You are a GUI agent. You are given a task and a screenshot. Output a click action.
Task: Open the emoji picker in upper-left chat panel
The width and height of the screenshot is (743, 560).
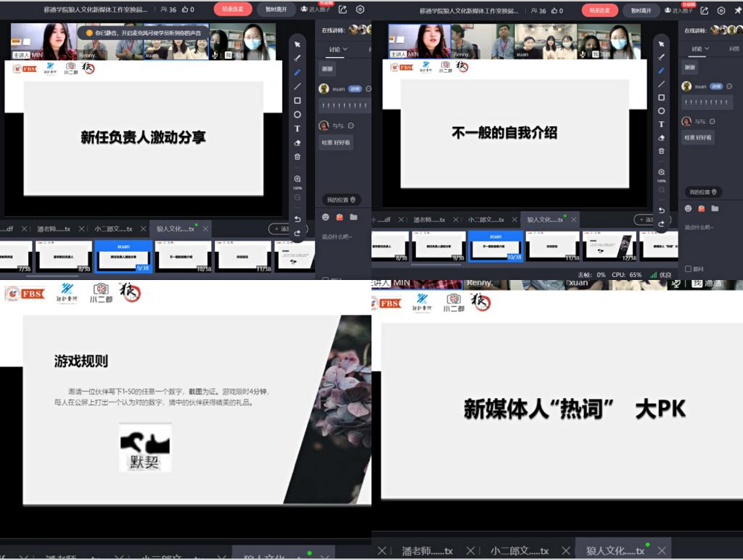[325, 217]
